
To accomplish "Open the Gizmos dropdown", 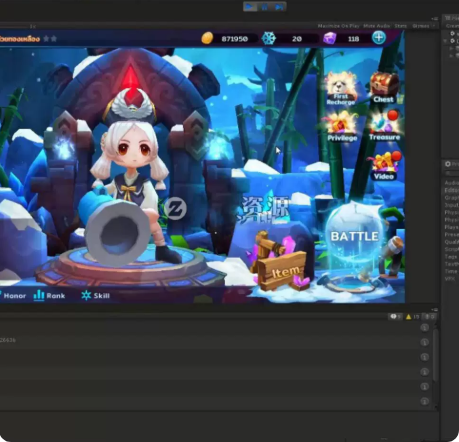I will [423, 26].
